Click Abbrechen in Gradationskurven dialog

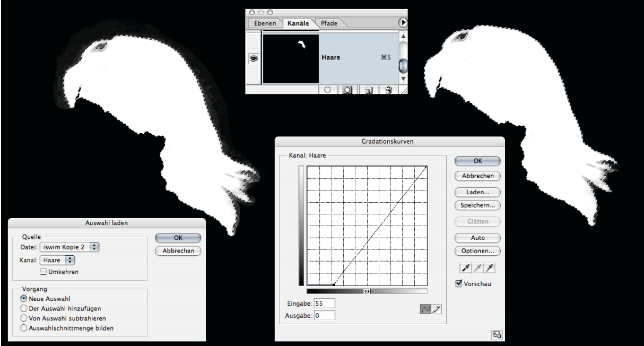click(x=478, y=176)
